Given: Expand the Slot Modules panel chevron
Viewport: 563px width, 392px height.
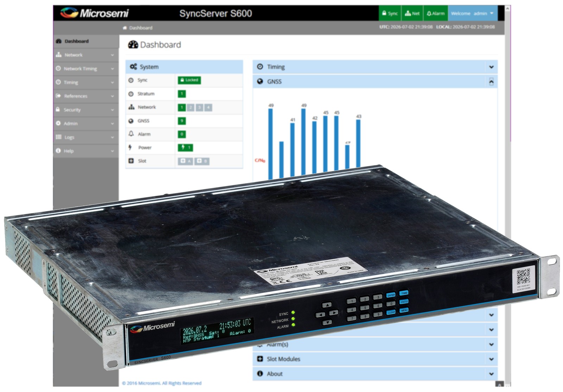Looking at the screenshot, I should [491, 359].
